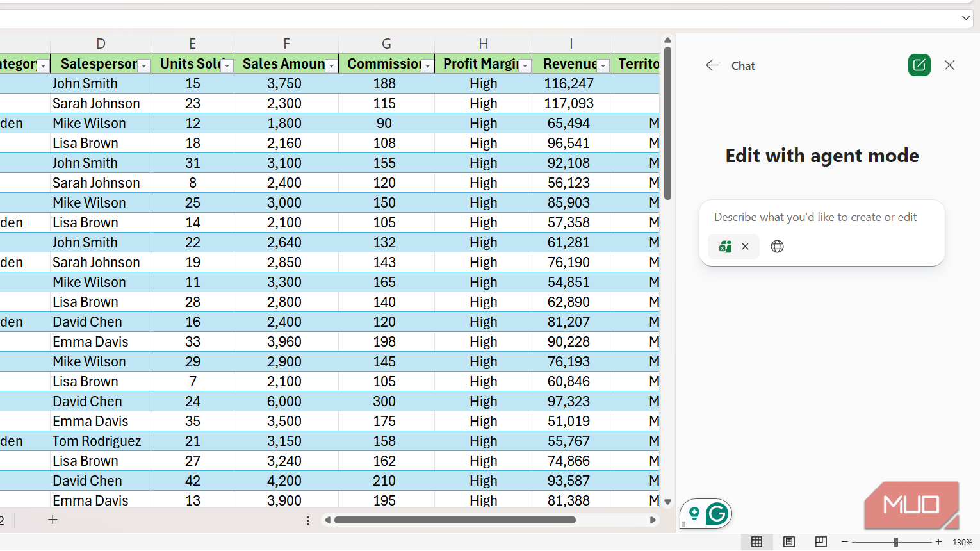Click the vertical scroll down arrow
This screenshot has height=551, width=980.
(667, 502)
